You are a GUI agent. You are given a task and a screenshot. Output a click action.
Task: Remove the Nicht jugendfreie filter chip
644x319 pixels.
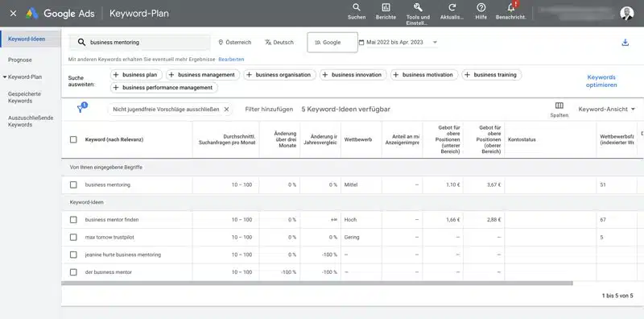[x=226, y=110]
